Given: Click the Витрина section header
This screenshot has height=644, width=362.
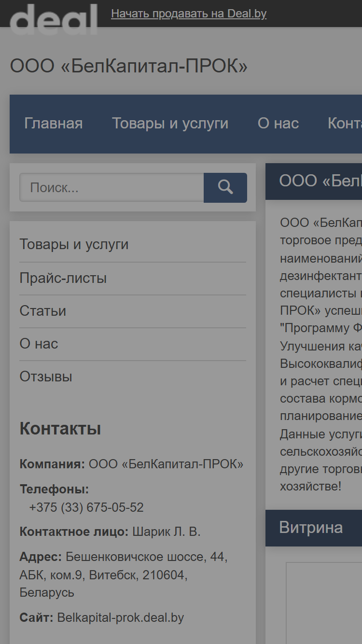Looking at the screenshot, I should pyautogui.click(x=314, y=528).
